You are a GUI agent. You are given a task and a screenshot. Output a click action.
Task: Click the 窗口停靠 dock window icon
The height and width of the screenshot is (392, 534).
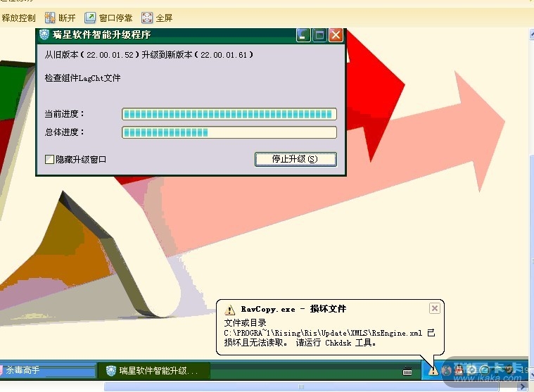[x=90, y=18]
